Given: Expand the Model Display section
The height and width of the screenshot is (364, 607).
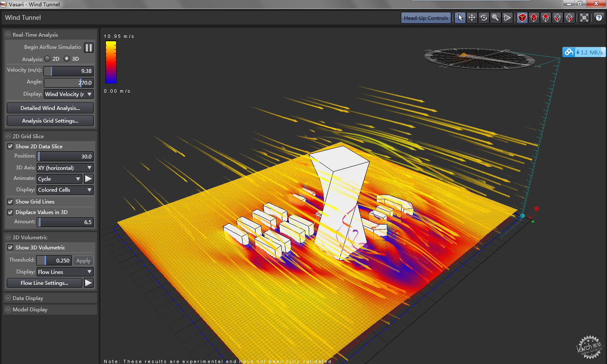Looking at the screenshot, I should pos(8,309).
